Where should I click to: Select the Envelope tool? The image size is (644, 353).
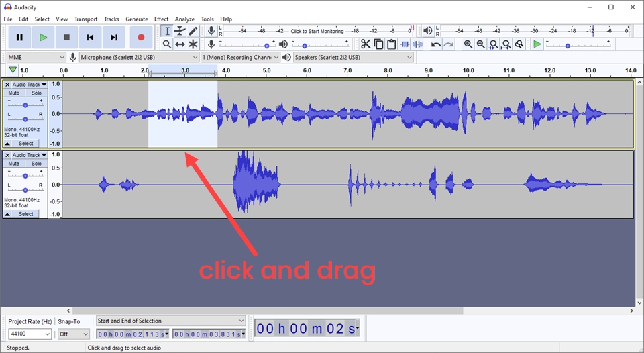pos(180,31)
